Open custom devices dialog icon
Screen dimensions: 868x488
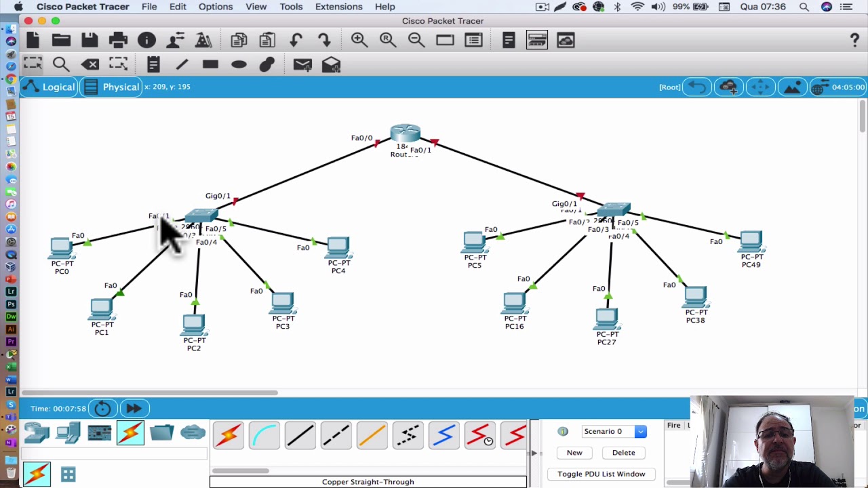(x=473, y=41)
